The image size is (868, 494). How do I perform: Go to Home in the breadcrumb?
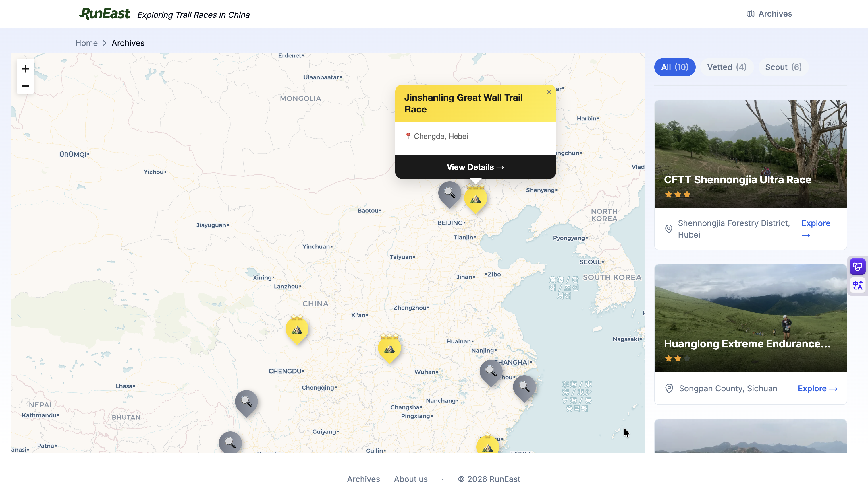(x=86, y=43)
